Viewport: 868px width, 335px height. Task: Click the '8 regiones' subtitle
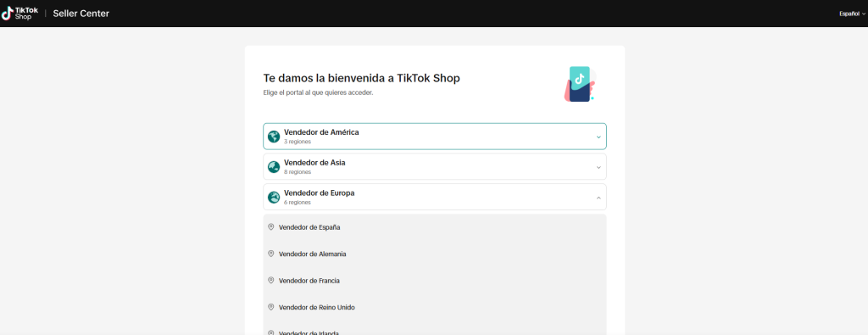coord(298,172)
